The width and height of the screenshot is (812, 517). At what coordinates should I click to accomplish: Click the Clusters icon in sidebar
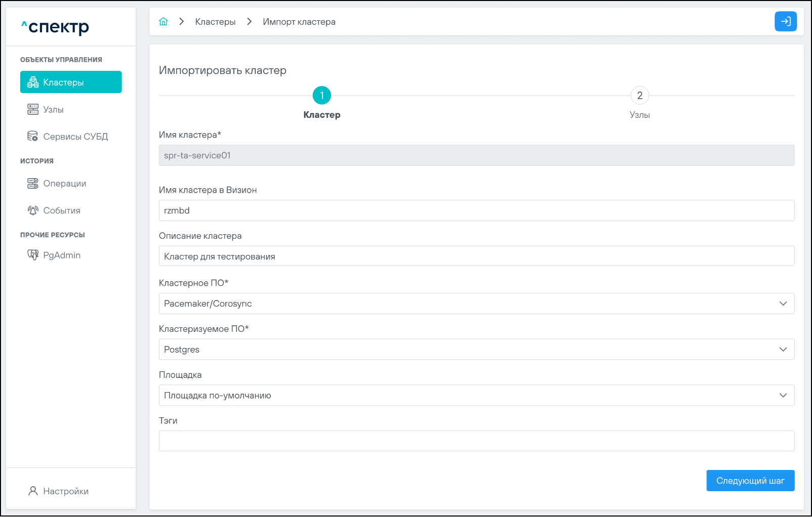33,82
